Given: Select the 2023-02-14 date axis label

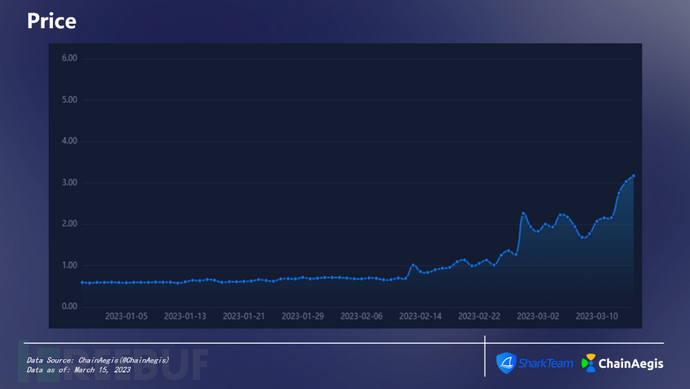Looking at the screenshot, I should tap(420, 316).
